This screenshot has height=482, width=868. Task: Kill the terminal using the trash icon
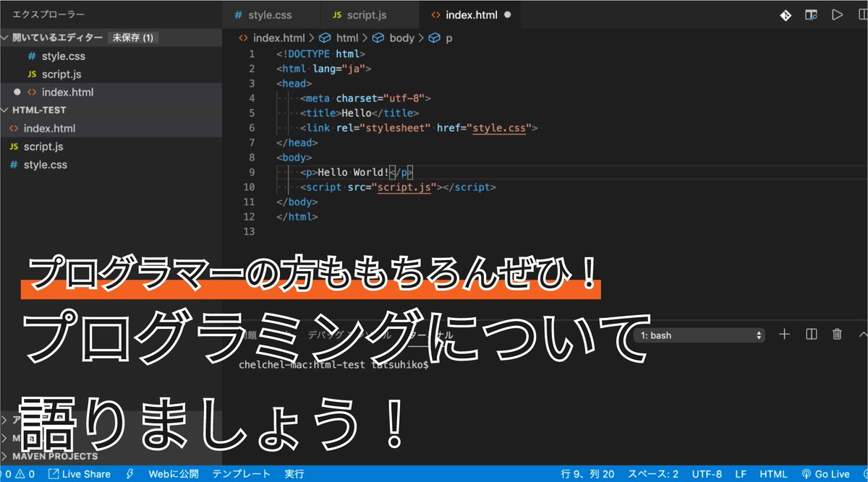pyautogui.click(x=836, y=334)
